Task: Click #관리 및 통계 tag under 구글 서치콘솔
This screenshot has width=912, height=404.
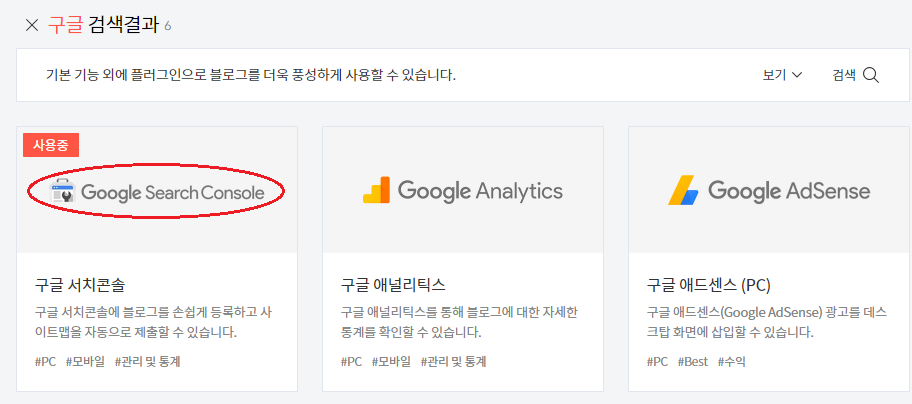Action: [x=148, y=362]
